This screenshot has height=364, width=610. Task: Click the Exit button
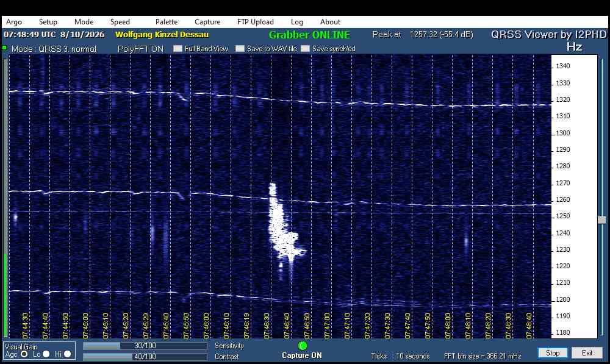tap(587, 353)
